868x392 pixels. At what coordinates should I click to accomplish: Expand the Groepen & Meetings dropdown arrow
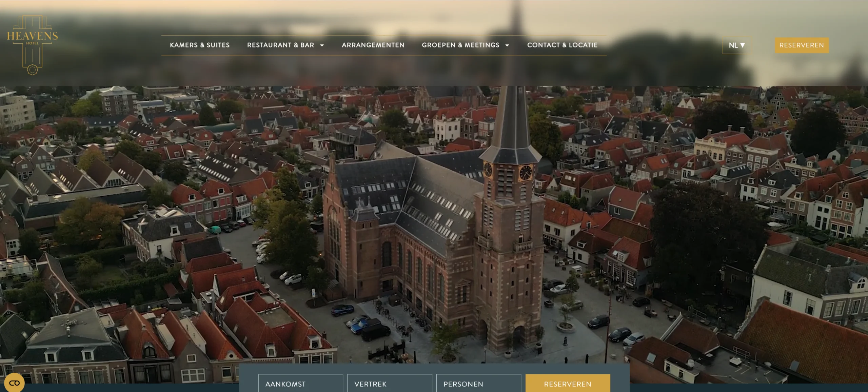(x=507, y=45)
